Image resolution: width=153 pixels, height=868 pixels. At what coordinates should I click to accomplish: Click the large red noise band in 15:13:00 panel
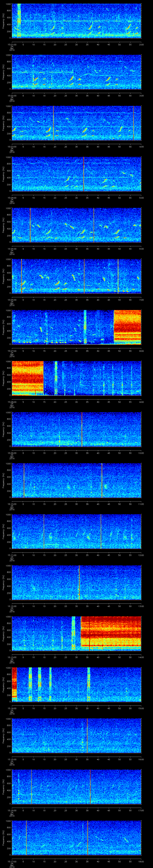(x=111, y=633)
